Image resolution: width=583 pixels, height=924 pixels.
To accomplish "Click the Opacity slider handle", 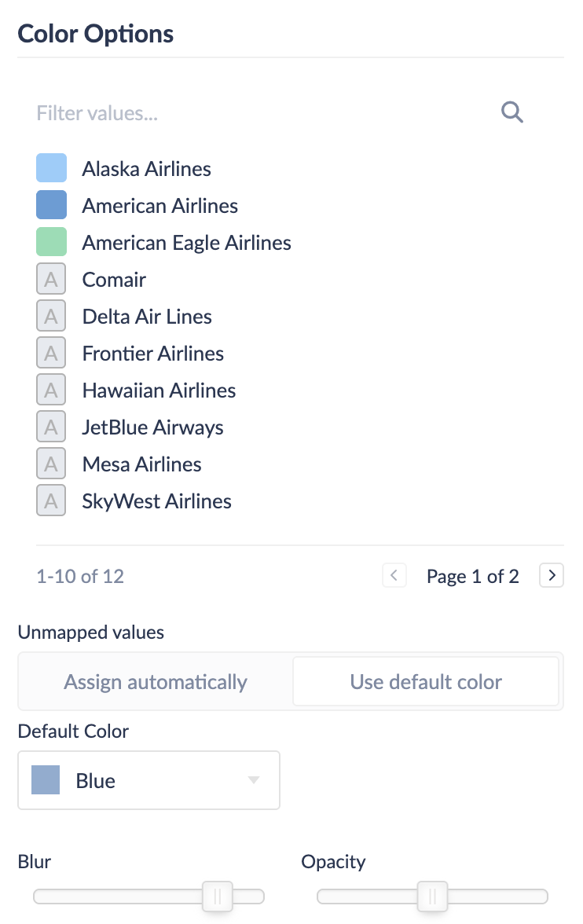I will point(432,896).
